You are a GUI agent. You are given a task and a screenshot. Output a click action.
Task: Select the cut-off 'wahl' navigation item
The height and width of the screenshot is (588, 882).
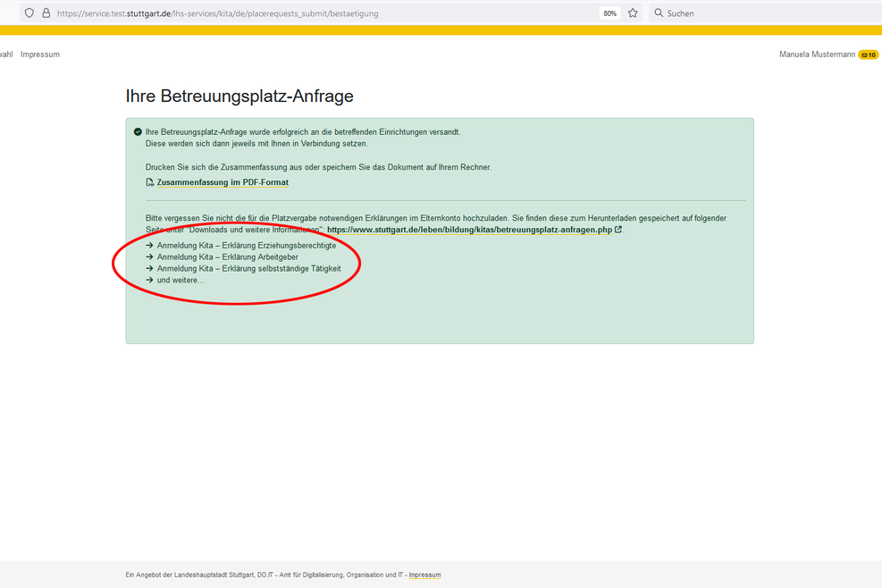(x=6, y=55)
